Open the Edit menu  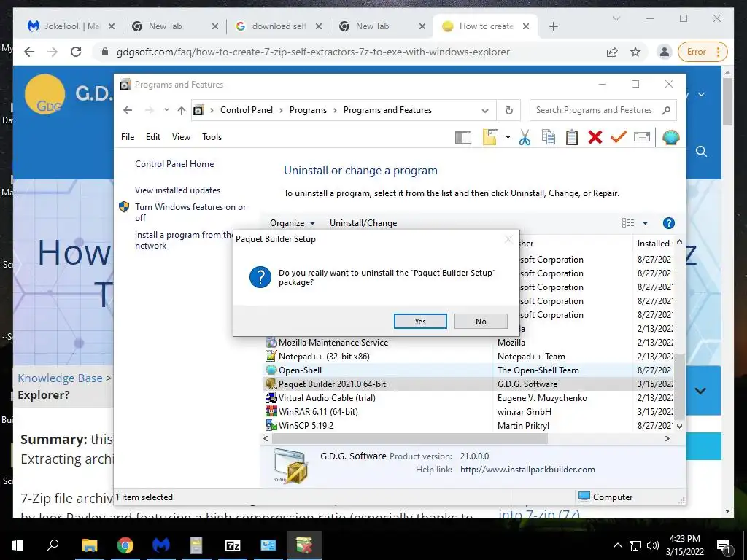[153, 137]
